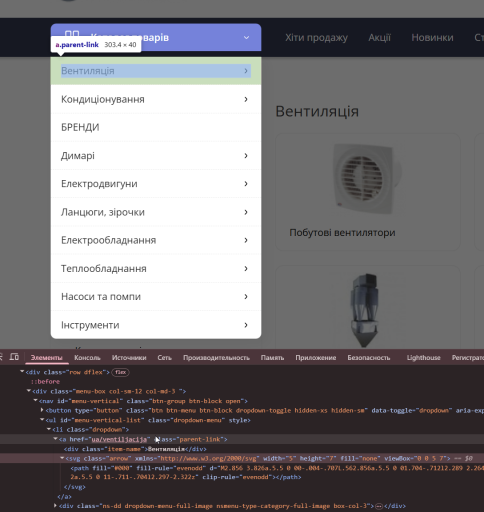Switch to the Консоль tab
484x512 pixels.
click(x=87, y=358)
